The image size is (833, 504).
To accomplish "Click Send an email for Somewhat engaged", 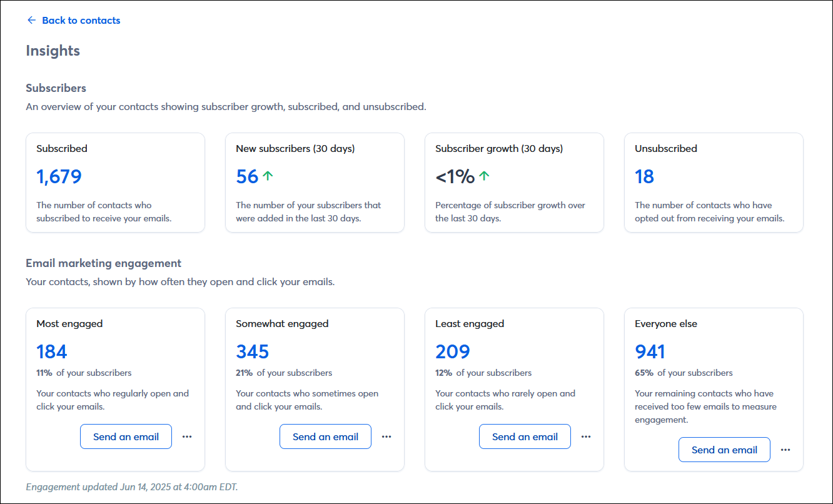I will [325, 436].
